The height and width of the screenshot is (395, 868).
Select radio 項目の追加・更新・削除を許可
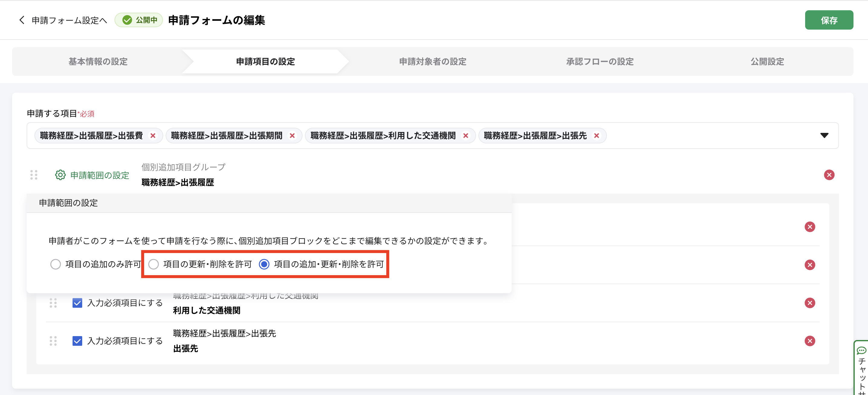[264, 264]
